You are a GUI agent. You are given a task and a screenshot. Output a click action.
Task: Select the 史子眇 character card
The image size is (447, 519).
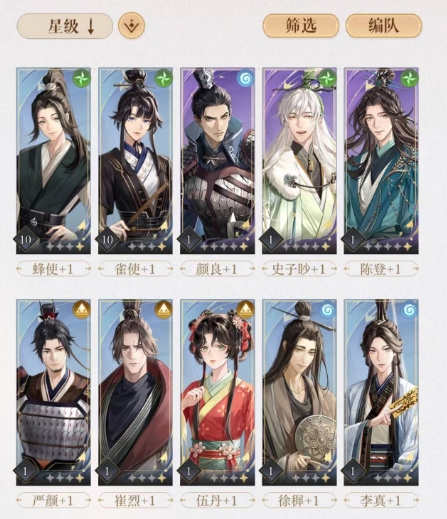[299, 161]
